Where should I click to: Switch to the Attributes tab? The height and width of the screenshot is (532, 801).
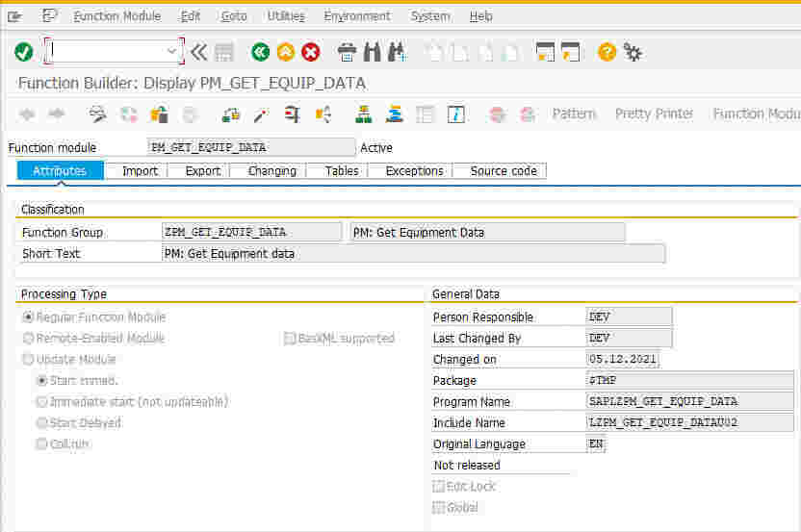tap(60, 171)
